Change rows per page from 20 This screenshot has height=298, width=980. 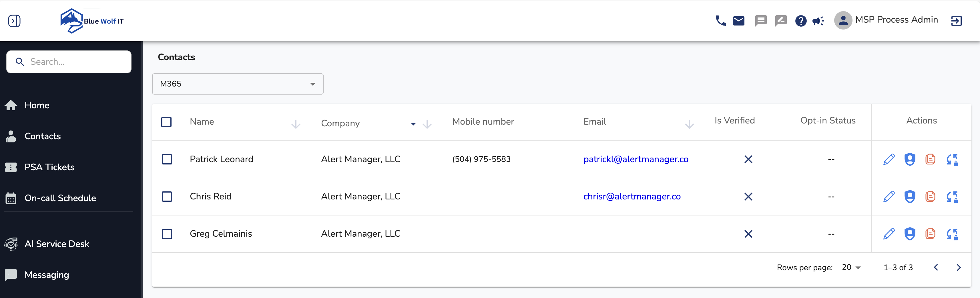851,268
